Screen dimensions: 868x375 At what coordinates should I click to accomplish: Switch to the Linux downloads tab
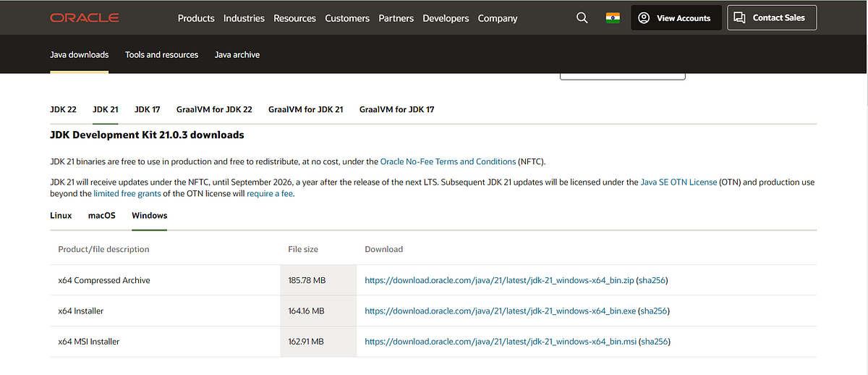coord(61,216)
